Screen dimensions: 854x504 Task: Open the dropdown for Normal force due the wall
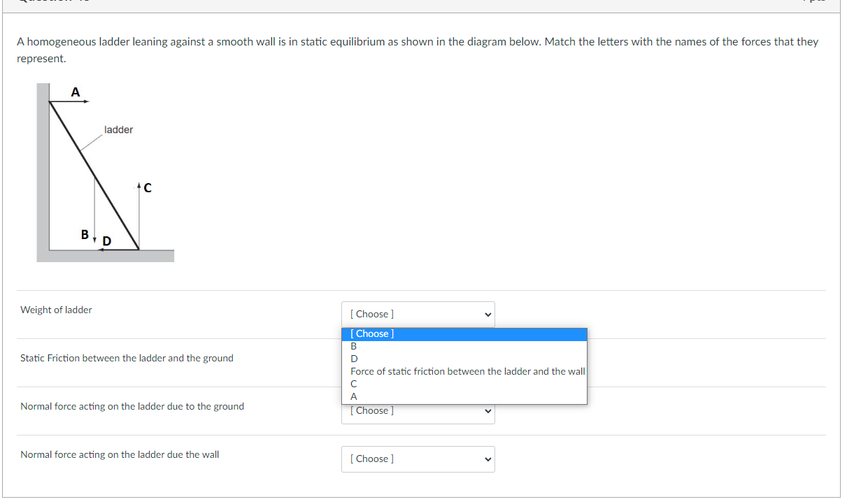(418, 459)
